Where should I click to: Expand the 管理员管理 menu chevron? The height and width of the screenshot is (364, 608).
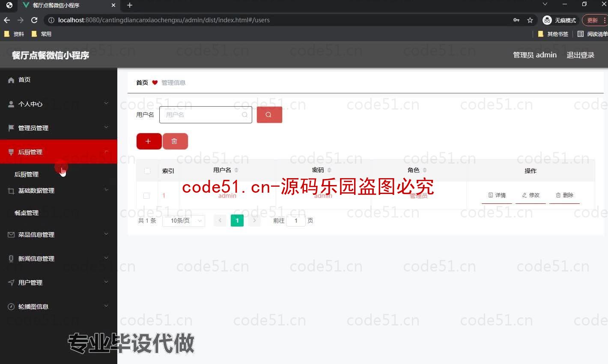(x=106, y=127)
